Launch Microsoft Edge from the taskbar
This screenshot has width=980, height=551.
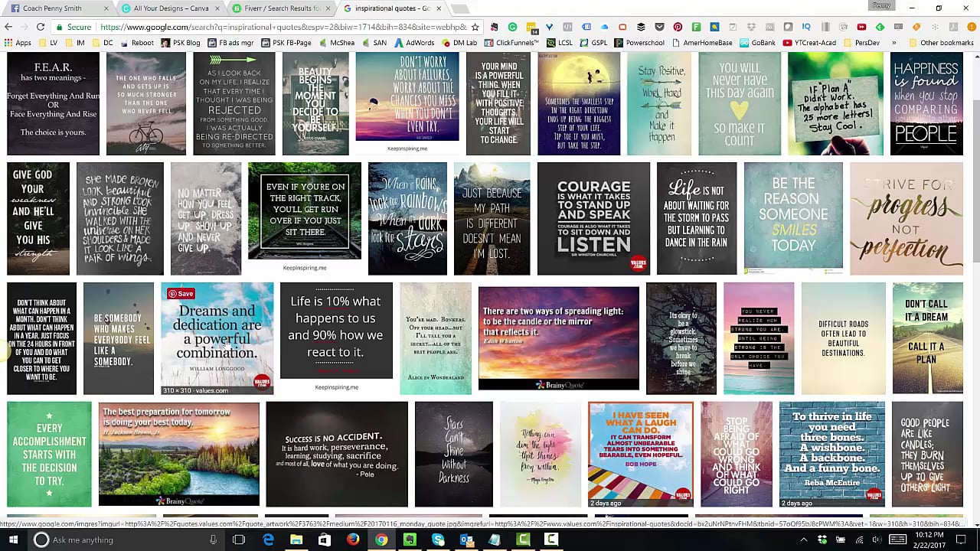click(268, 540)
